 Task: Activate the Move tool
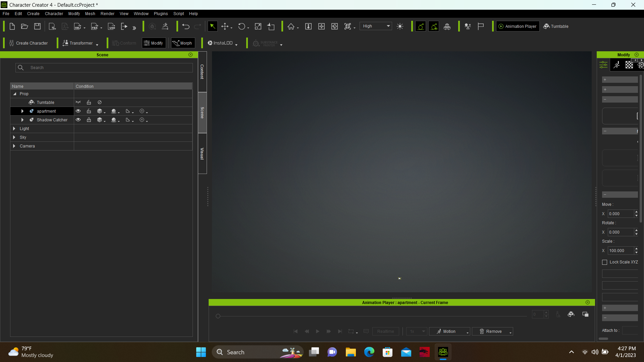coord(225,26)
